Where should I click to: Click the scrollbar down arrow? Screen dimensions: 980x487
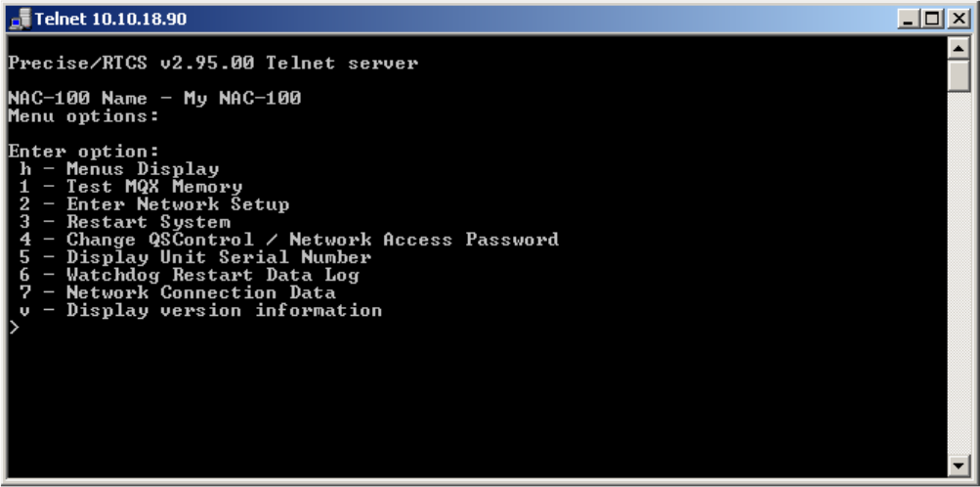(x=959, y=465)
